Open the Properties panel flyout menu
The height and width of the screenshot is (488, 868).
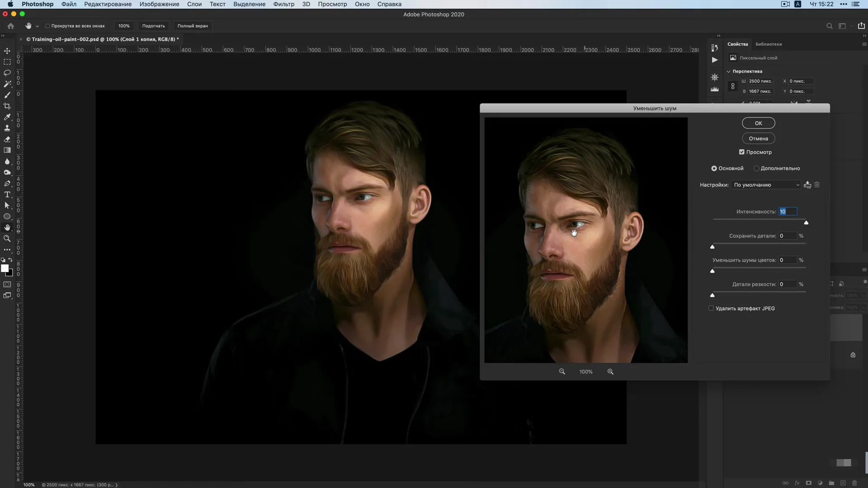click(864, 44)
